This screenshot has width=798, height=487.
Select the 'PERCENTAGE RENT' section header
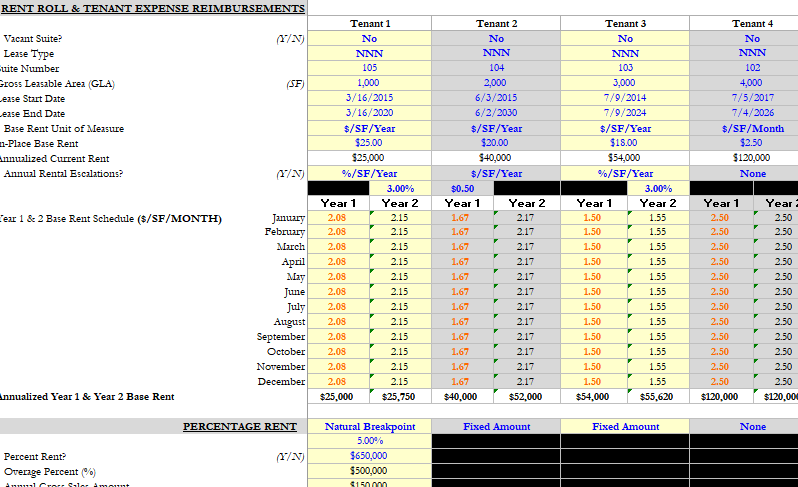239,426
